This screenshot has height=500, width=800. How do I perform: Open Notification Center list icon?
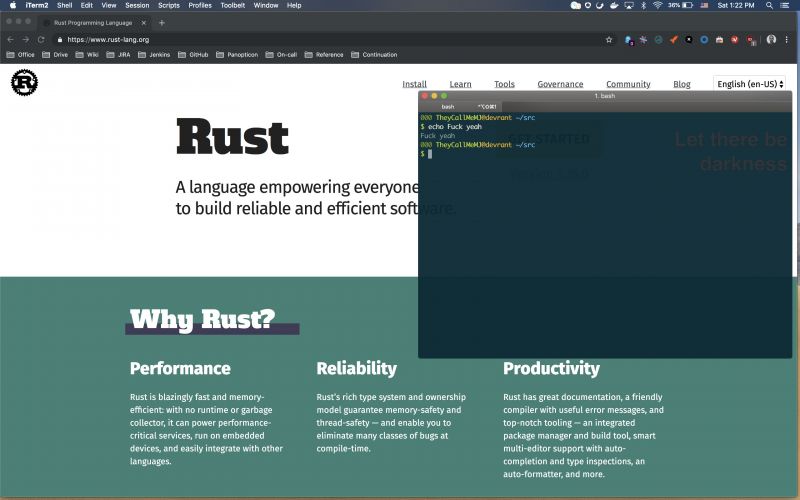click(784, 5)
